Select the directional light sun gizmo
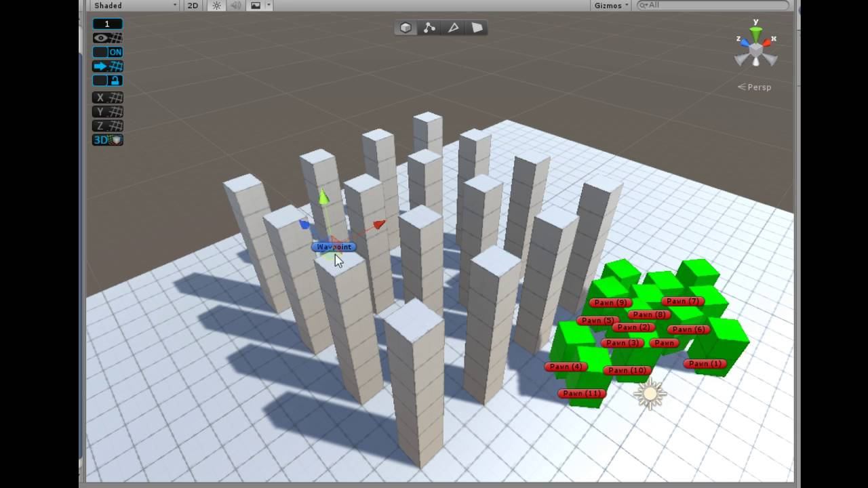868x488 pixels. point(650,394)
